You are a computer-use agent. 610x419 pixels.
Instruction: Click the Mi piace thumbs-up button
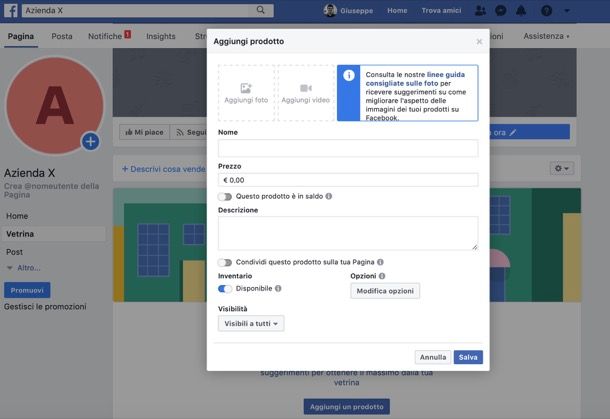[144, 132]
